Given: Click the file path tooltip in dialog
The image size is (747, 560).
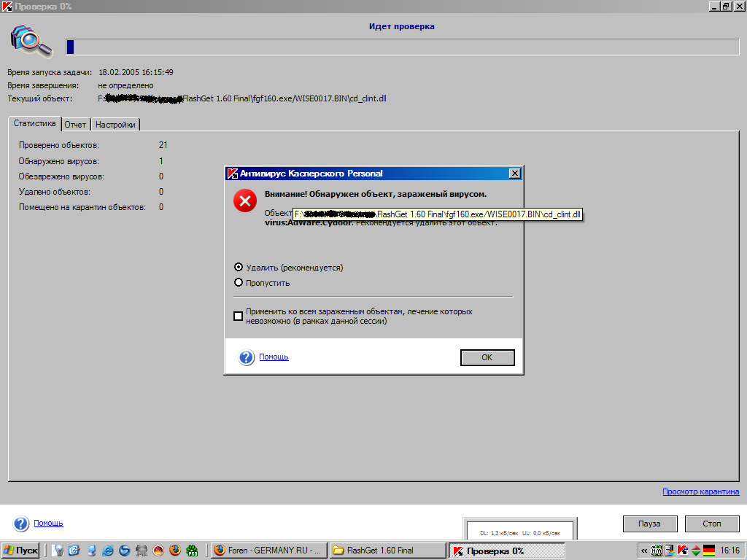Looking at the screenshot, I should point(438,214).
